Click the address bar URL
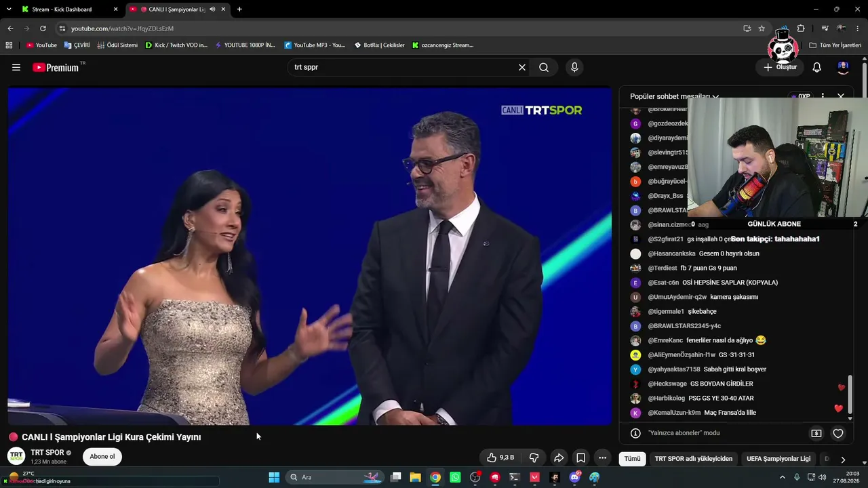 click(122, 28)
